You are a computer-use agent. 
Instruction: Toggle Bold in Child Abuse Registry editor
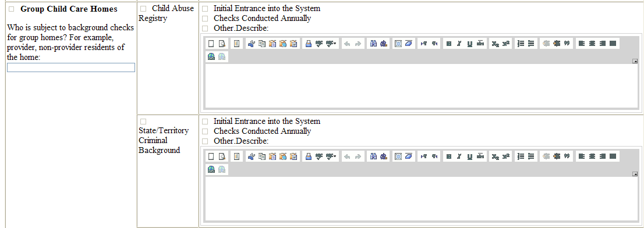pyautogui.click(x=448, y=44)
